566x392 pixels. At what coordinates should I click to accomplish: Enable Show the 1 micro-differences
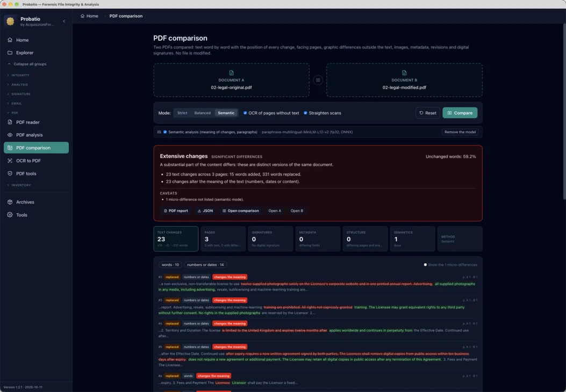click(425, 265)
